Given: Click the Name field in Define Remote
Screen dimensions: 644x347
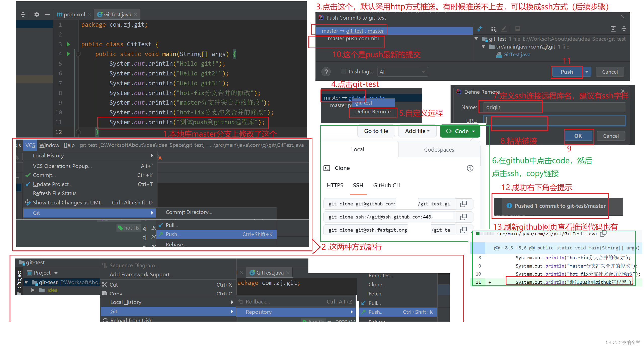Looking at the screenshot, I should 554,107.
